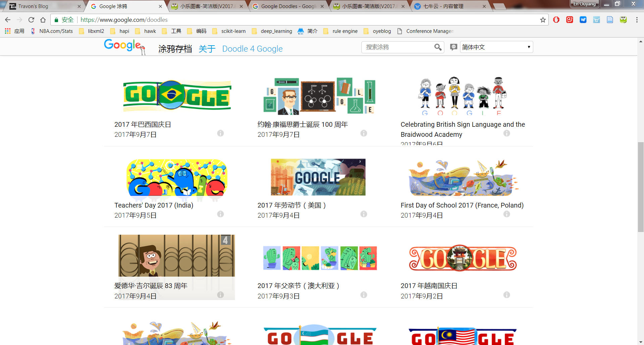The width and height of the screenshot is (644, 345).
Task: Open the Malaysia flag doodle thumbnail
Action: 463,336
